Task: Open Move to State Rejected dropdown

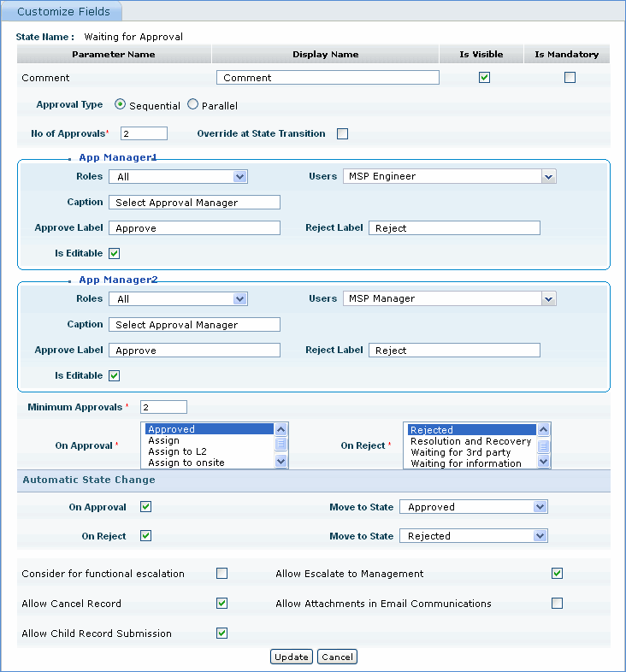Action: tap(473, 536)
